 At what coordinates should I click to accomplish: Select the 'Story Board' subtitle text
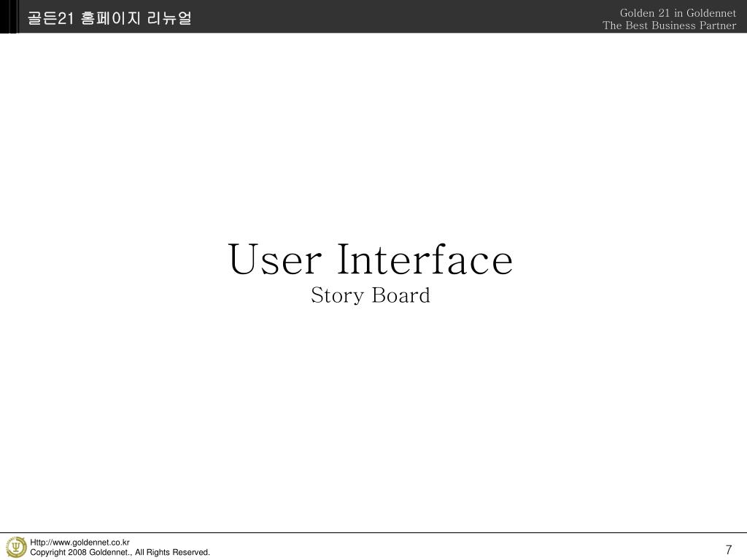pos(370,295)
